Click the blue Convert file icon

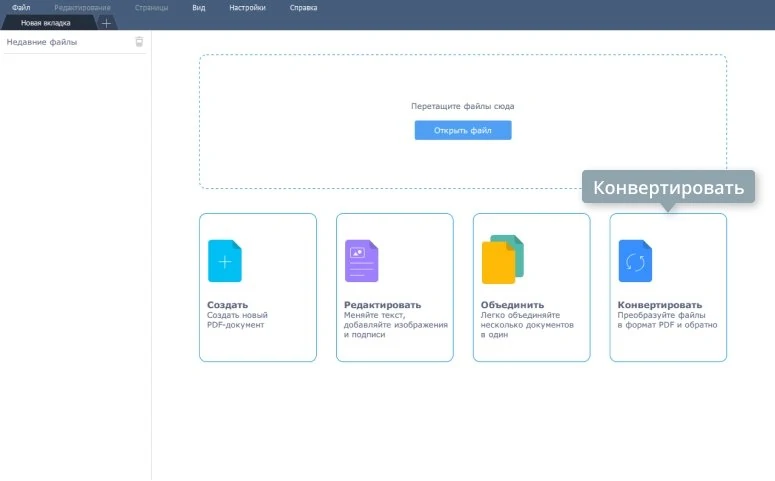point(635,261)
